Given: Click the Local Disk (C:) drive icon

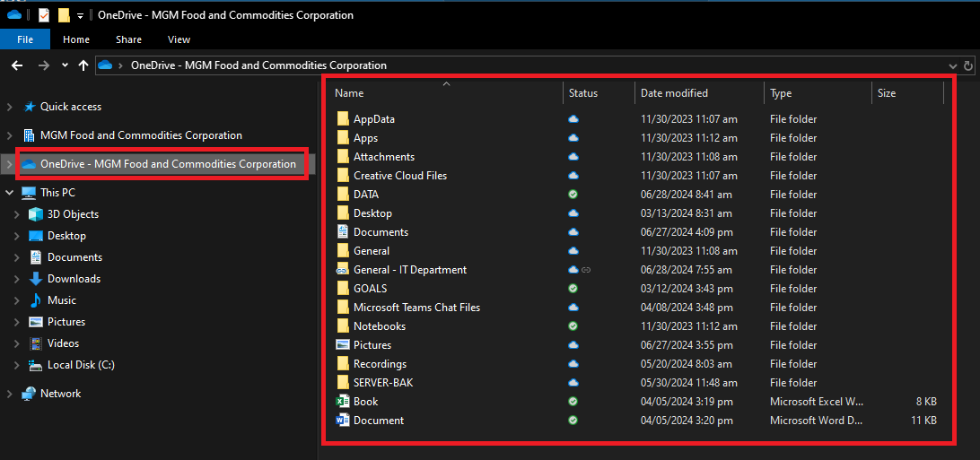Looking at the screenshot, I should tap(36, 365).
